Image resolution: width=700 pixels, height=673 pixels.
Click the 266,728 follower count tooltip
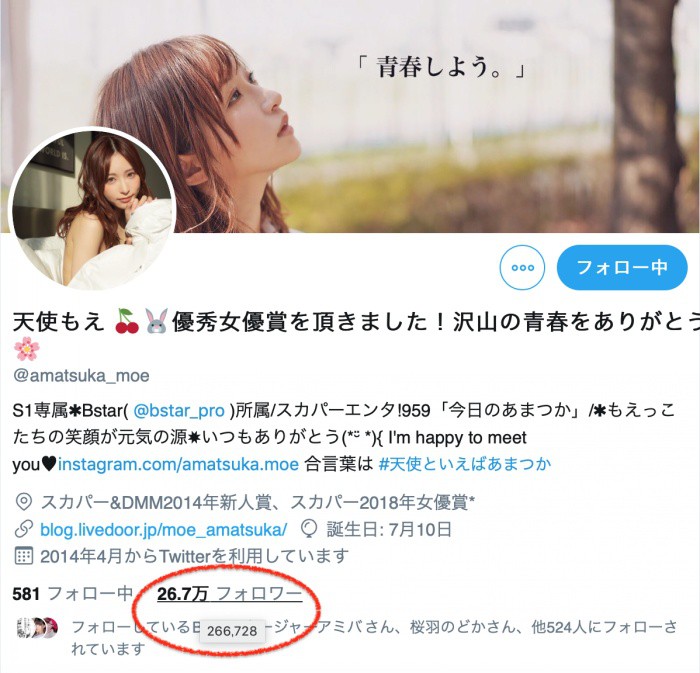tap(232, 631)
